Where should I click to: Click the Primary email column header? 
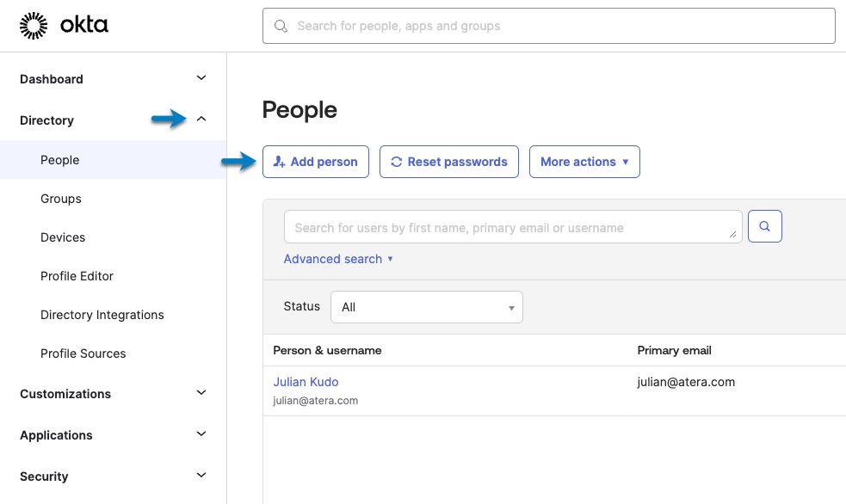[x=674, y=350]
